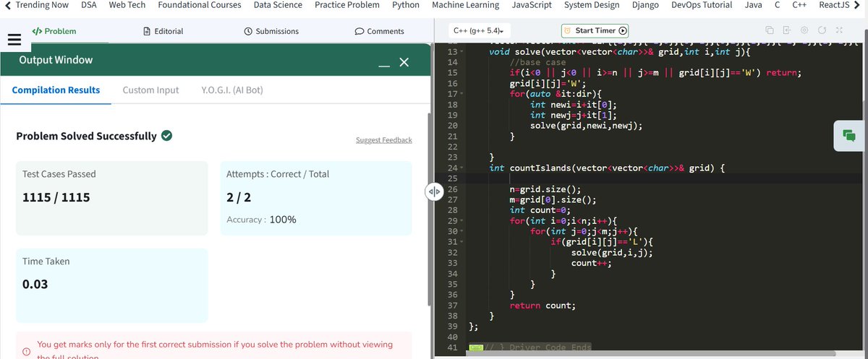Select the Compilation Results tab

coord(56,90)
